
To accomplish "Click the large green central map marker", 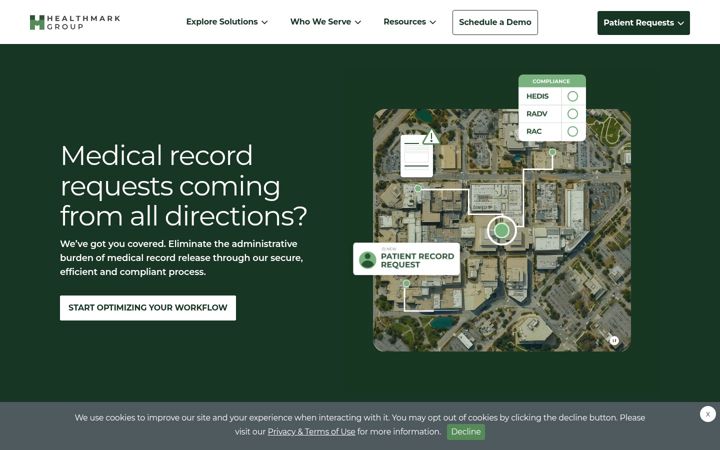I will click(x=501, y=231).
